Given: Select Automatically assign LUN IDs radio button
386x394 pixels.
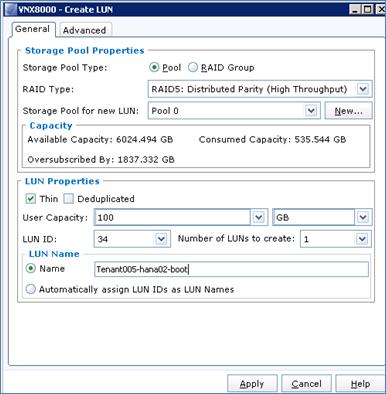Looking at the screenshot, I should point(31,289).
